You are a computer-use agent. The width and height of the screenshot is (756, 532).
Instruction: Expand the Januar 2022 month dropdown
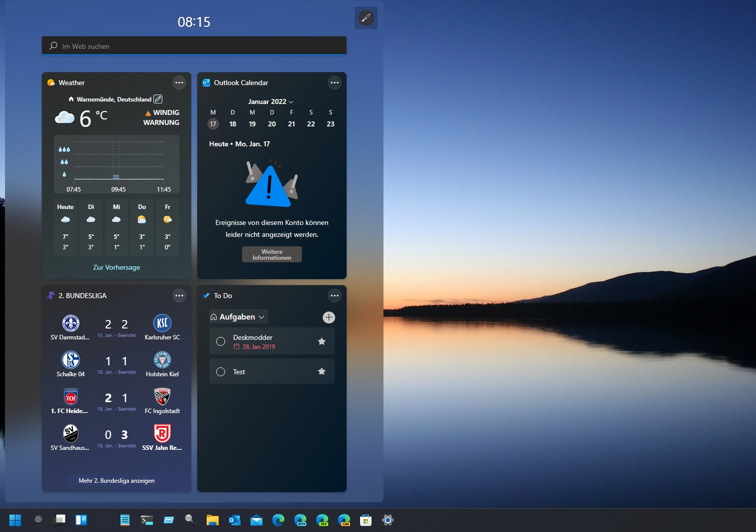[271, 102]
